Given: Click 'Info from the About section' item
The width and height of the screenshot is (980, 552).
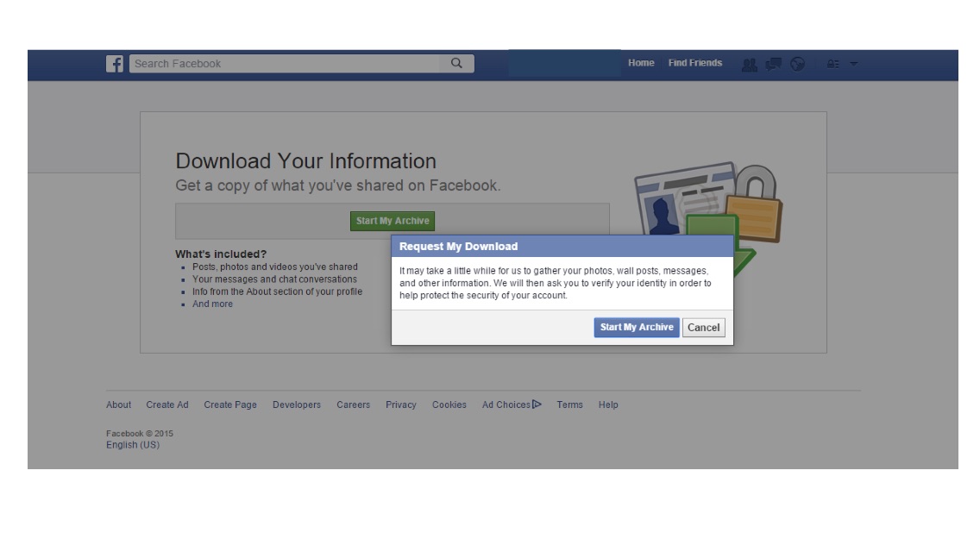Looking at the screenshot, I should (x=278, y=292).
